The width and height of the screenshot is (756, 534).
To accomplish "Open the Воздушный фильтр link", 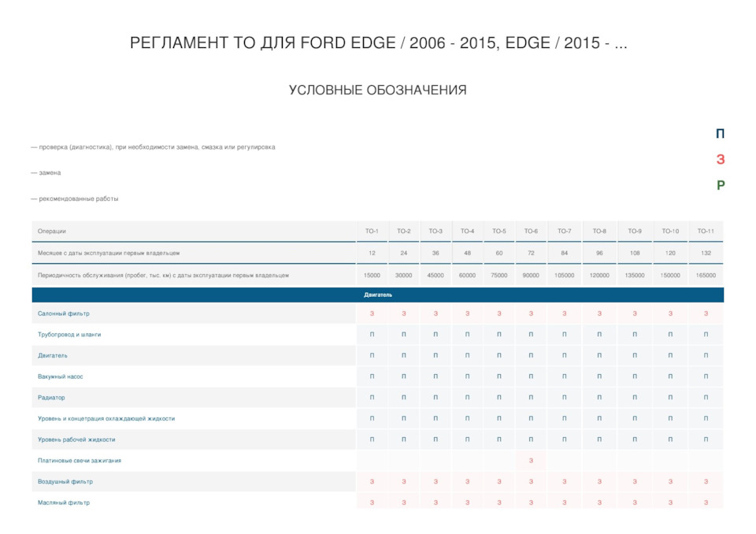I will (65, 481).
